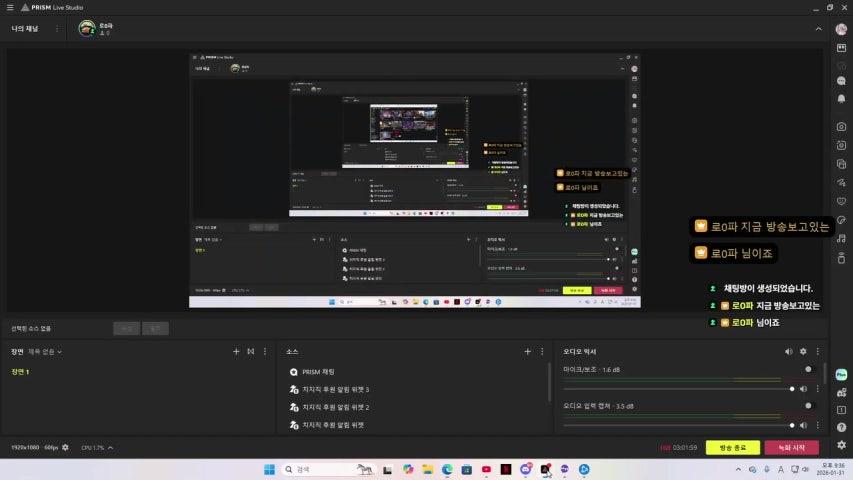Select the PRISM 채팅 source row
853x480 pixels.
(416, 372)
